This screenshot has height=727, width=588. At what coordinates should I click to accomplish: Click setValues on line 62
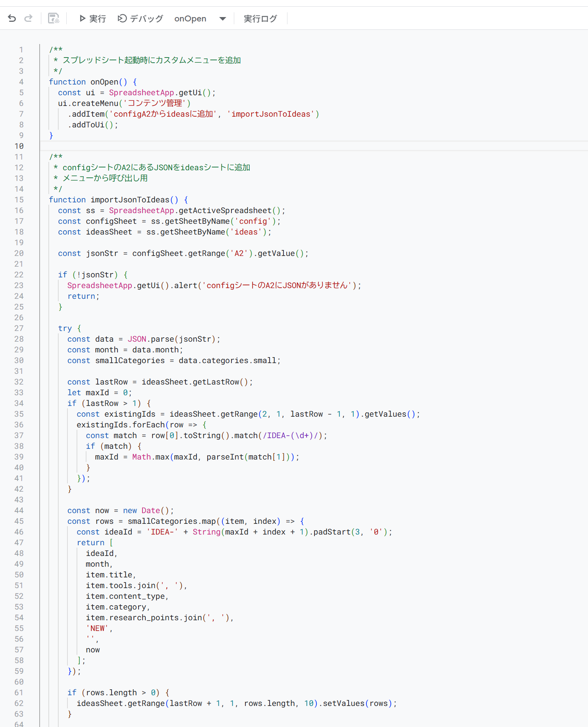[343, 703]
